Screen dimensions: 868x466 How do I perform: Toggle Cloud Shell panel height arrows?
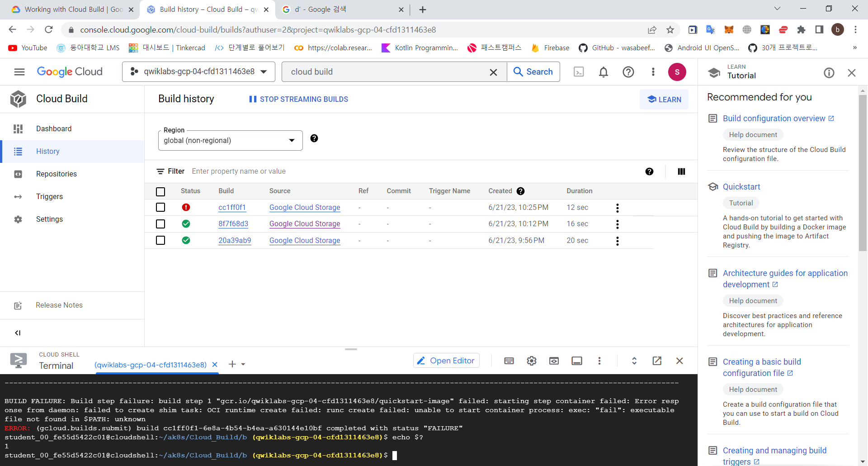634,361
